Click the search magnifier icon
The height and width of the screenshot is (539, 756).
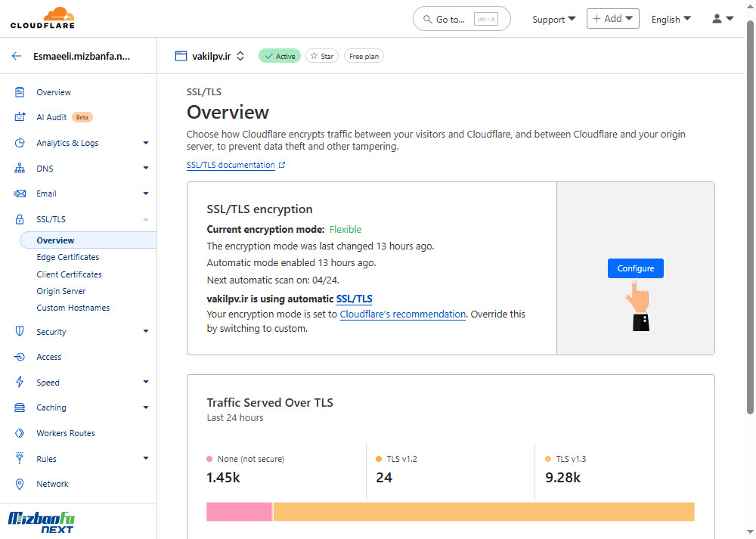click(427, 20)
